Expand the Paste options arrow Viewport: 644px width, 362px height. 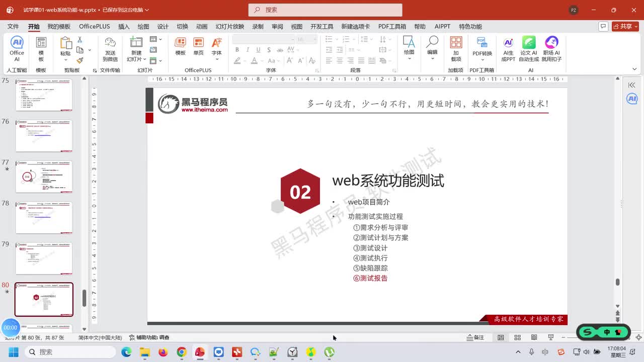[65, 59]
